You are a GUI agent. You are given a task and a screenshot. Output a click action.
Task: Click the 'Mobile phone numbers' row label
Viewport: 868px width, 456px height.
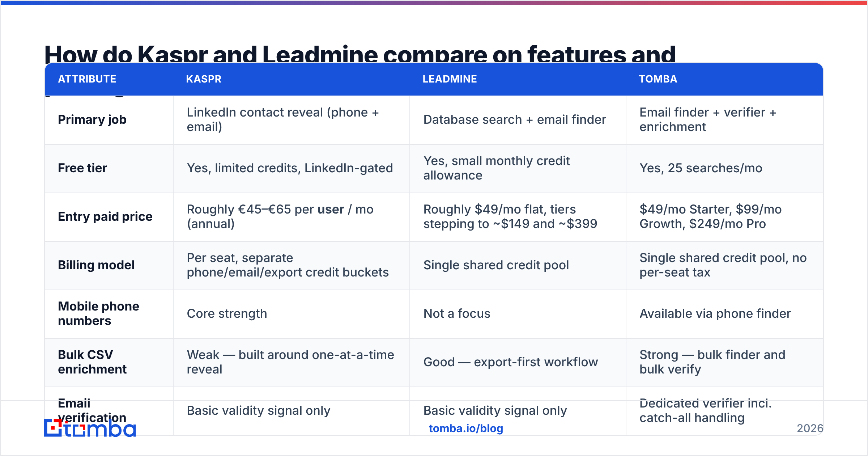coord(98,313)
